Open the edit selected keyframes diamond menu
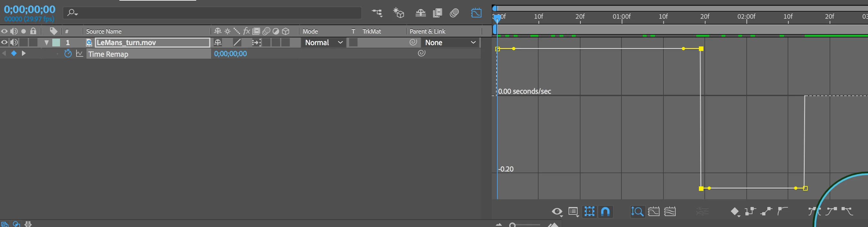Viewport: 868px width, 227px height. click(x=735, y=212)
